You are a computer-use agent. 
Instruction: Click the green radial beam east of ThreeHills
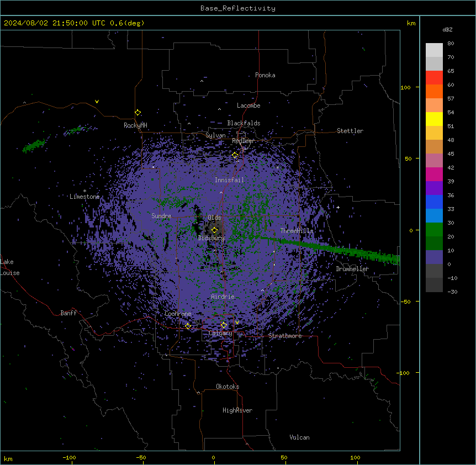331,249
